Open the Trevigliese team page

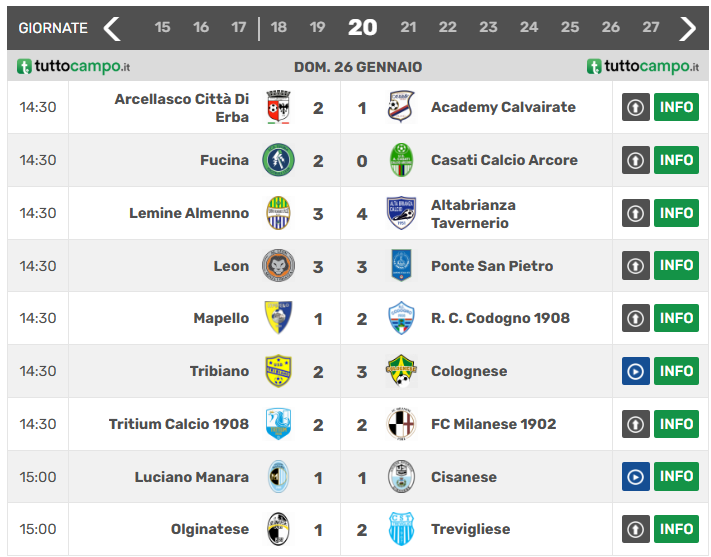point(470,530)
